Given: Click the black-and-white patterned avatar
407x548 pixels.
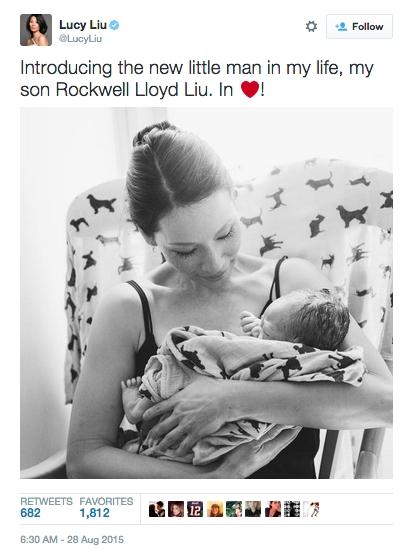Looking at the screenshot, I should pos(292,509).
